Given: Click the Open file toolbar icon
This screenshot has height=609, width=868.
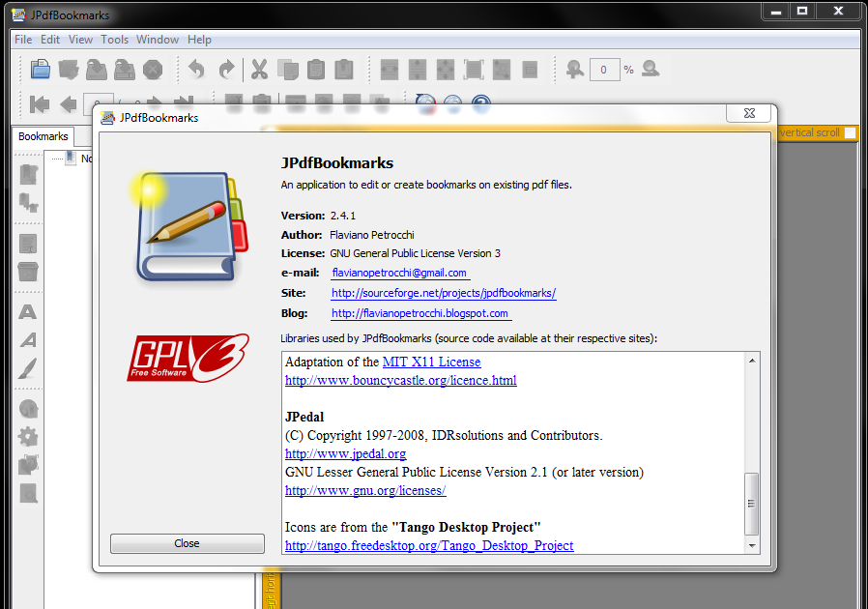Looking at the screenshot, I should (41, 70).
